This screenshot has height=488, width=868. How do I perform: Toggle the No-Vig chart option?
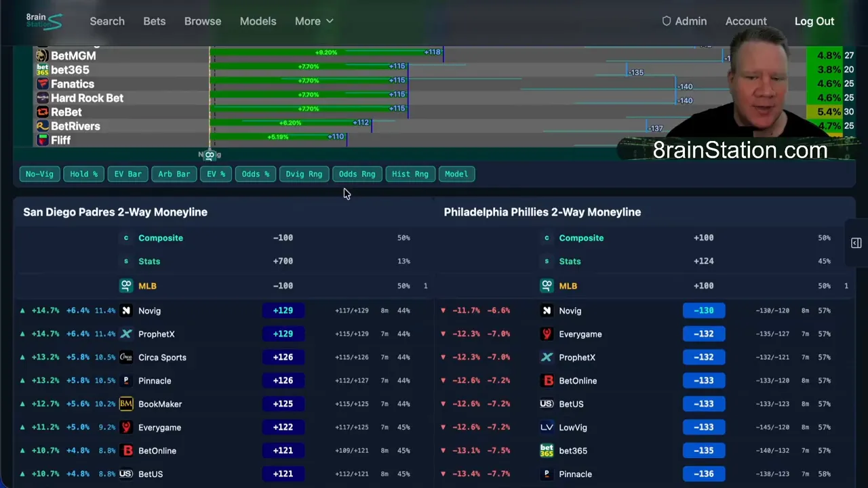pos(39,174)
